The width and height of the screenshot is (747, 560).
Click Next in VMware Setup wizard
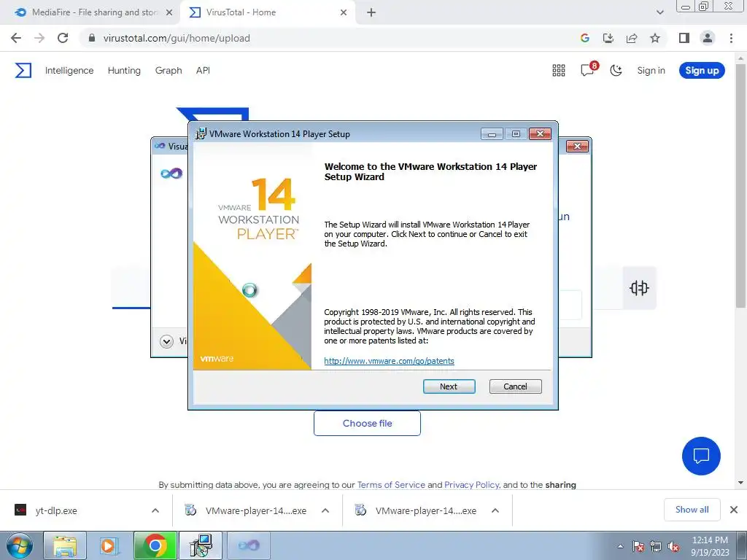click(449, 386)
